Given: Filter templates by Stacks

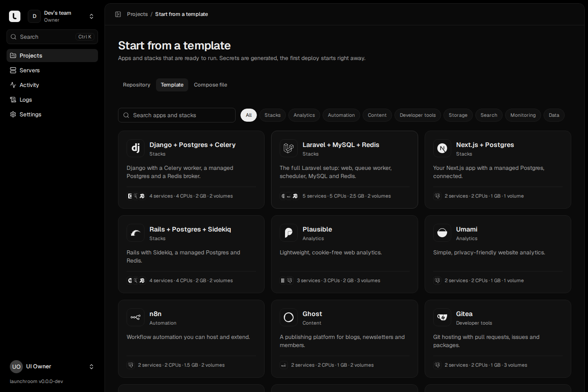Looking at the screenshot, I should pyautogui.click(x=272, y=115).
